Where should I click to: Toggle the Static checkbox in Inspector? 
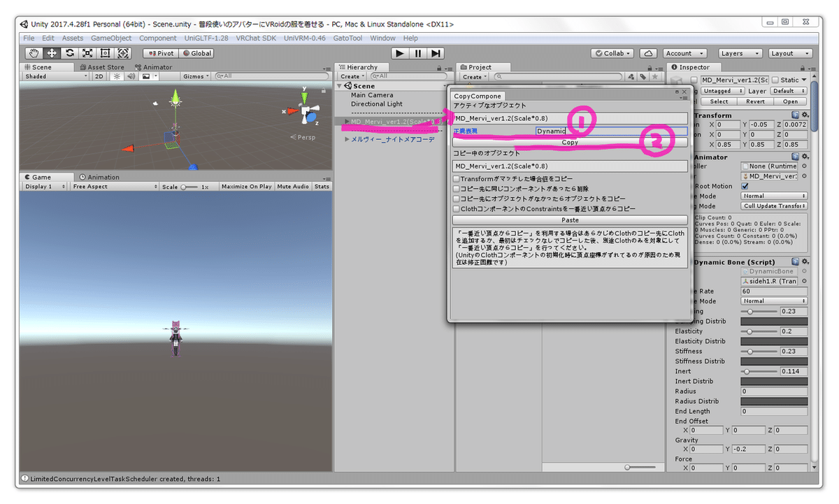pyautogui.click(x=775, y=80)
